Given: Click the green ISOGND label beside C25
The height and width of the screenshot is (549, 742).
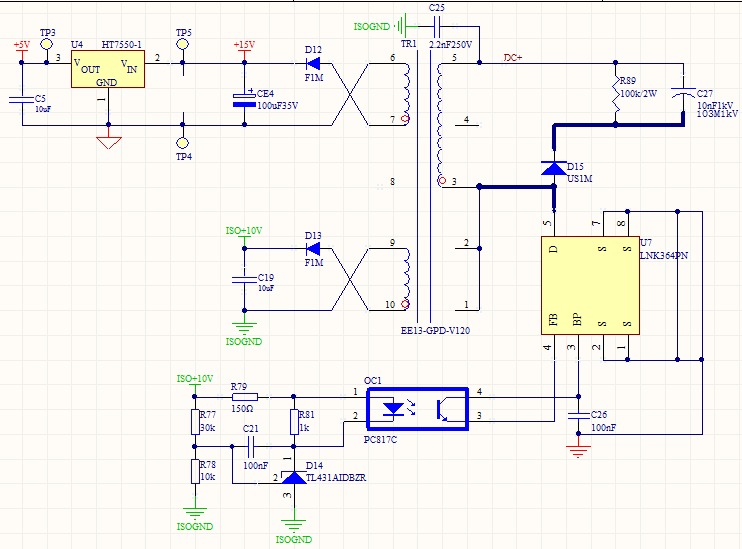Looking at the screenshot, I should click(x=372, y=27).
